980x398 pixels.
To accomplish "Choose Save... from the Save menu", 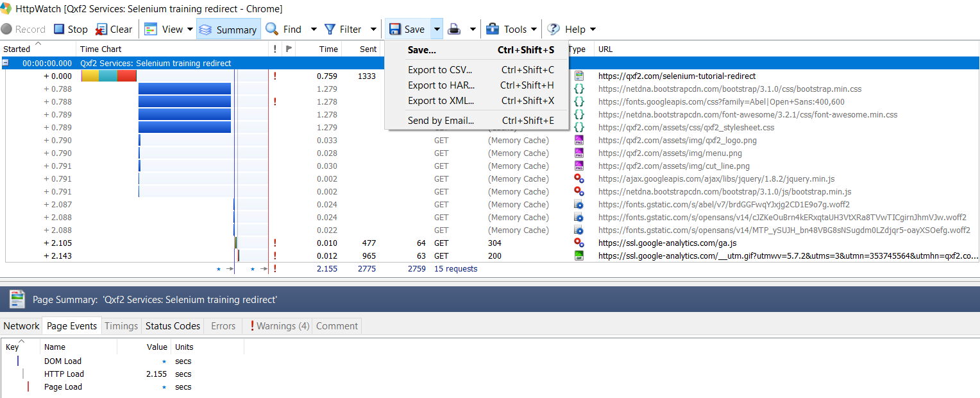I will coord(477,50).
